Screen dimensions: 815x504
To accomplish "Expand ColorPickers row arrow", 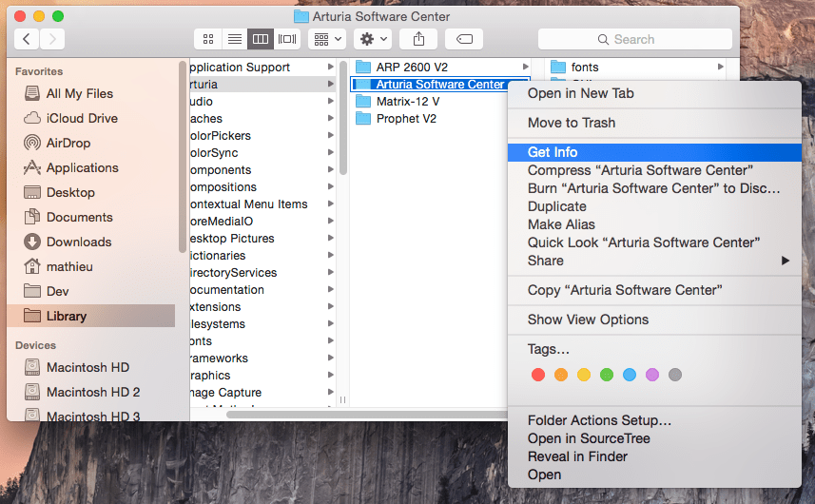I will coord(331,135).
